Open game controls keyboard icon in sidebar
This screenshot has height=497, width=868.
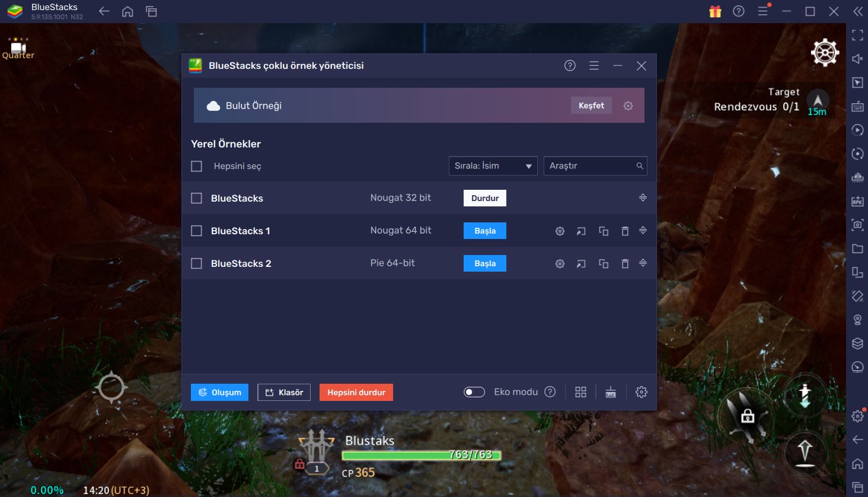[x=857, y=106]
